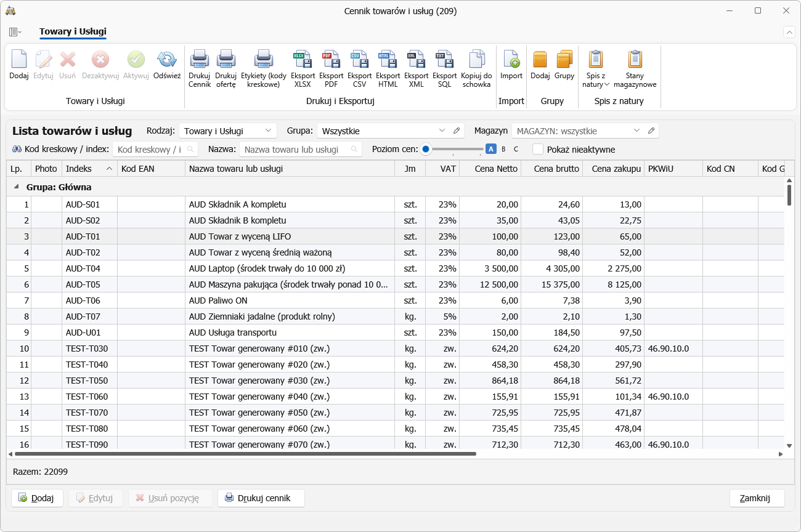The image size is (801, 532).
Task: Export list using Eksport PDF
Action: (331, 60)
